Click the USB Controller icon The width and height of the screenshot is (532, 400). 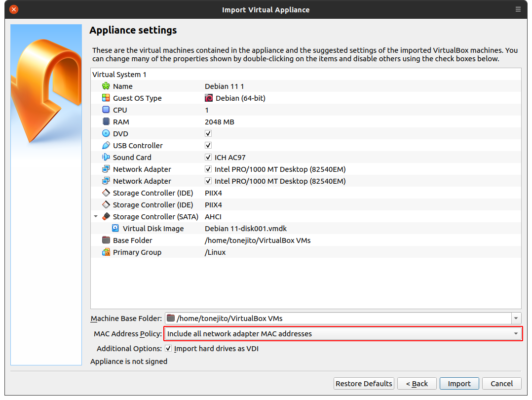pyautogui.click(x=106, y=146)
